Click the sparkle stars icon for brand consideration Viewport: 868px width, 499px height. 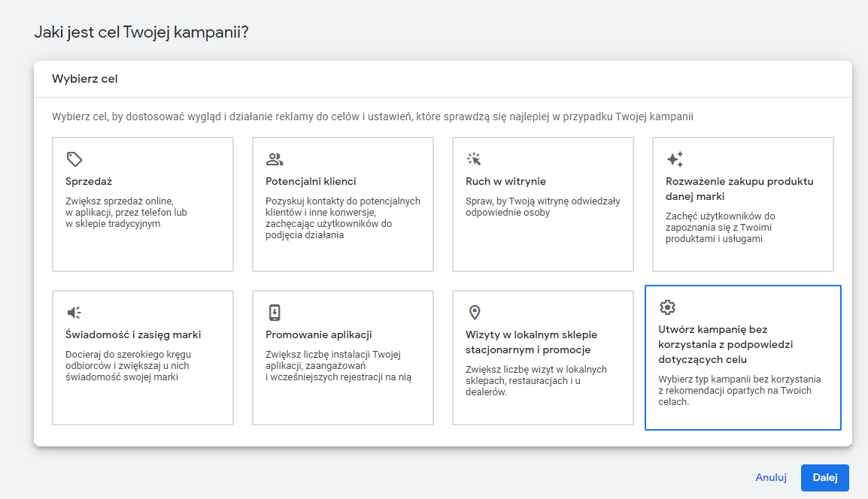tap(675, 159)
